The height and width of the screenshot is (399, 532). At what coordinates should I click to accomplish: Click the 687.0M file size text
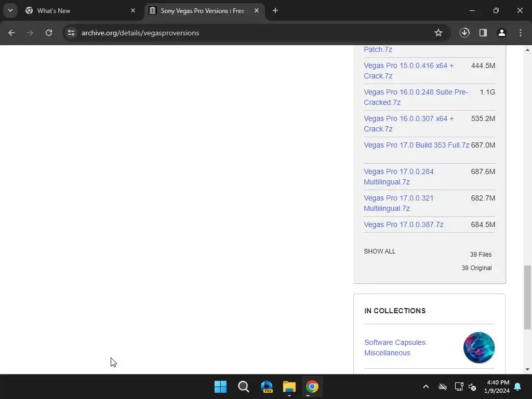(483, 145)
